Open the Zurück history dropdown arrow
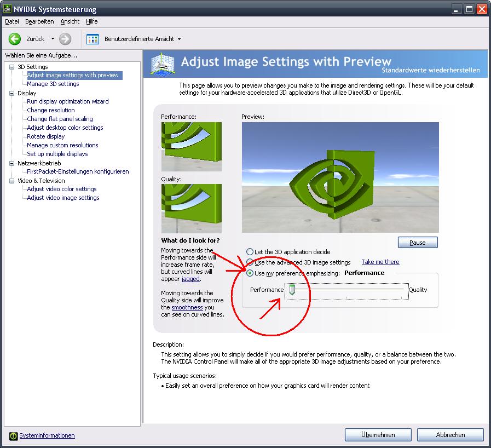This screenshot has width=491, height=448. 53,39
